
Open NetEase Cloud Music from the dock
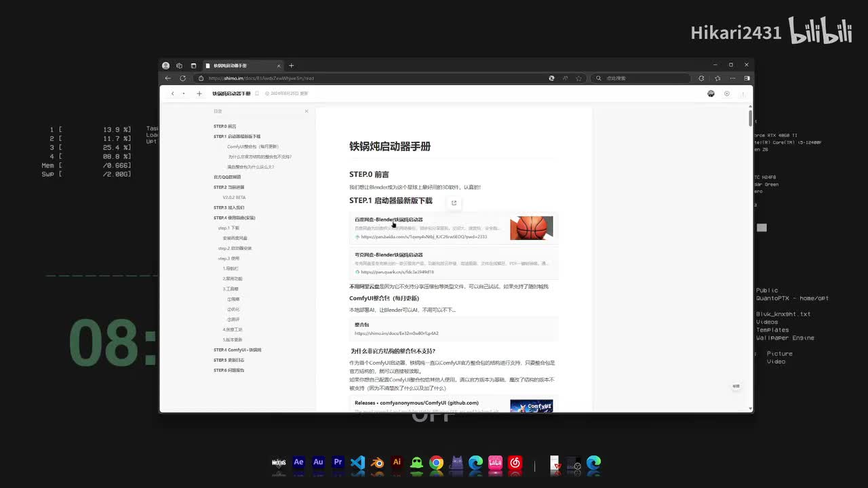click(x=515, y=463)
